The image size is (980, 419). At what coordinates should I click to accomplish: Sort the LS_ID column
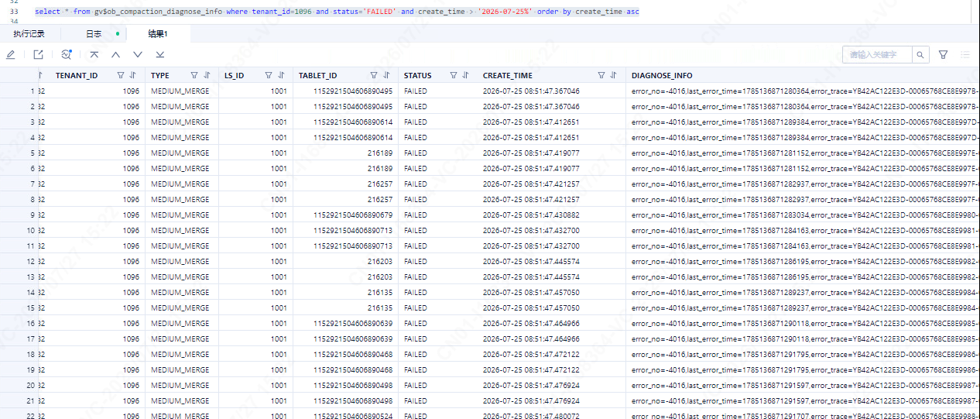tap(281, 76)
